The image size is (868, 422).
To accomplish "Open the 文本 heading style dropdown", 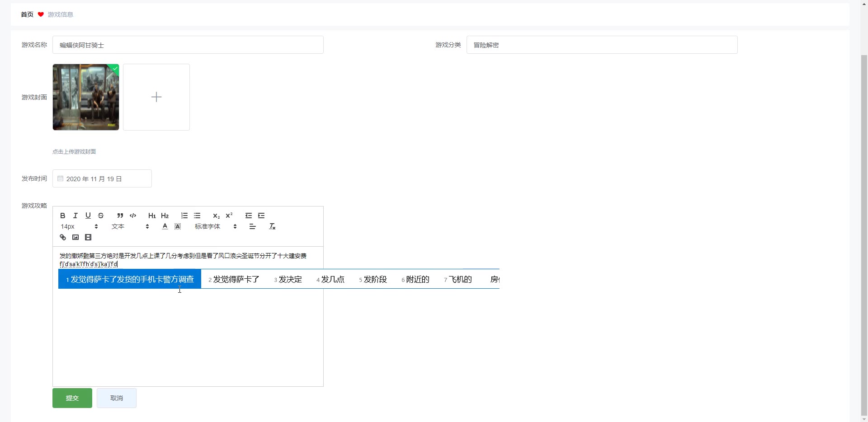I will click(130, 226).
